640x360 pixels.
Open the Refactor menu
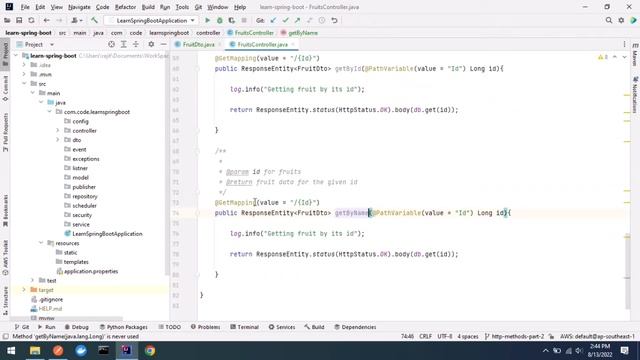(x=125, y=7)
